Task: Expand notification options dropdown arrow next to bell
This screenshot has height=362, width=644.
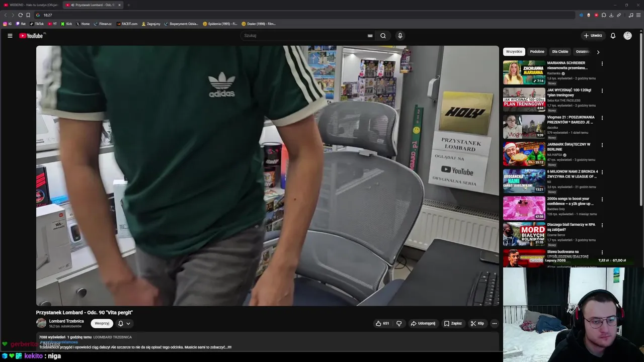Action: point(128,323)
